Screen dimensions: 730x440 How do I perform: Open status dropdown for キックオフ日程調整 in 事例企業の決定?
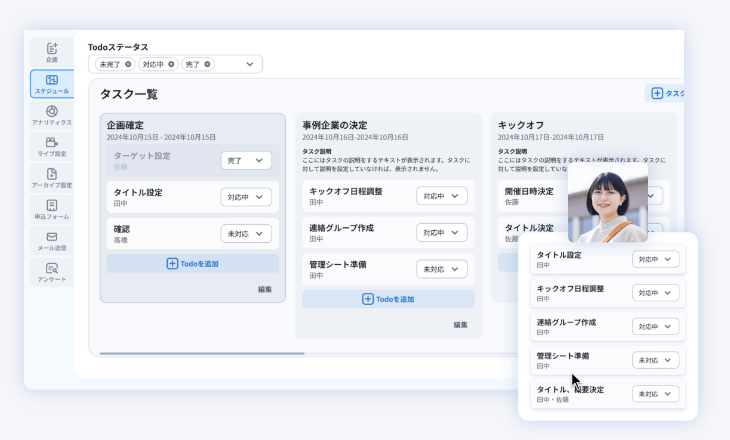441,196
